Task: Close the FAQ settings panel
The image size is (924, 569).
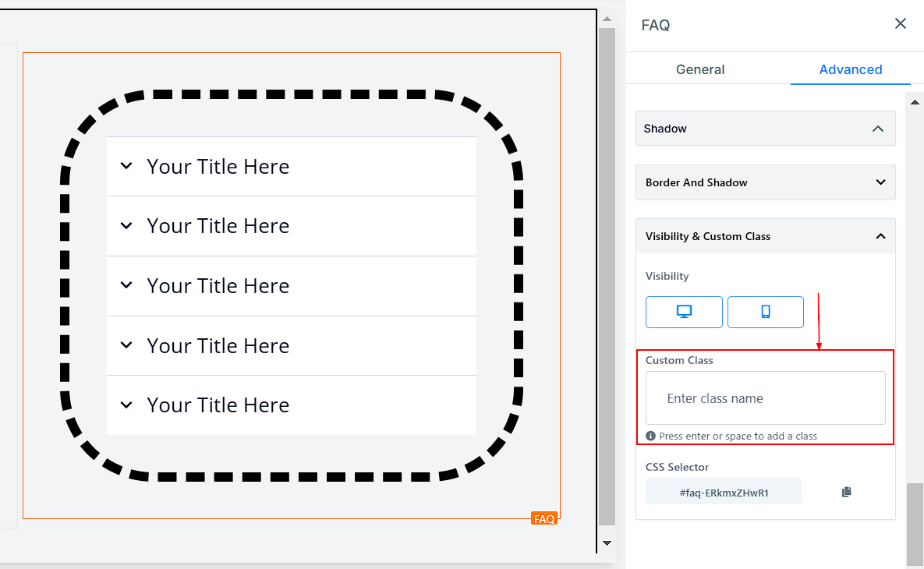Action: [x=900, y=24]
